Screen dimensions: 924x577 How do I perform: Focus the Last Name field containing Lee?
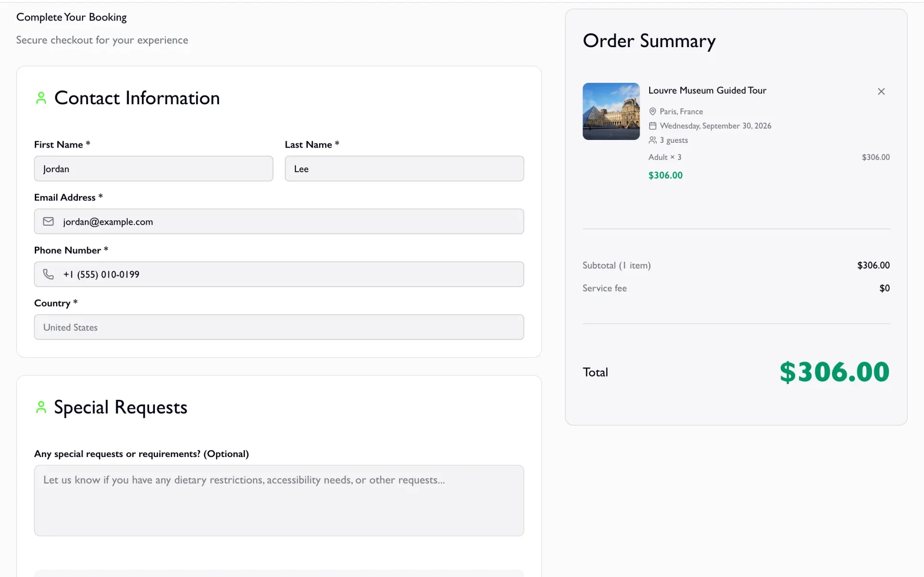pyautogui.click(x=404, y=169)
